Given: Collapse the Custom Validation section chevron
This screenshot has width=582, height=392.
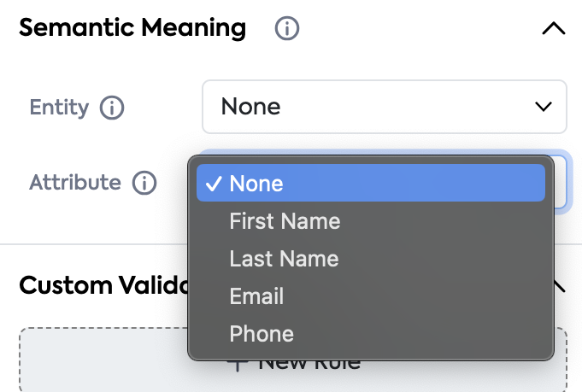Looking at the screenshot, I should [x=560, y=286].
